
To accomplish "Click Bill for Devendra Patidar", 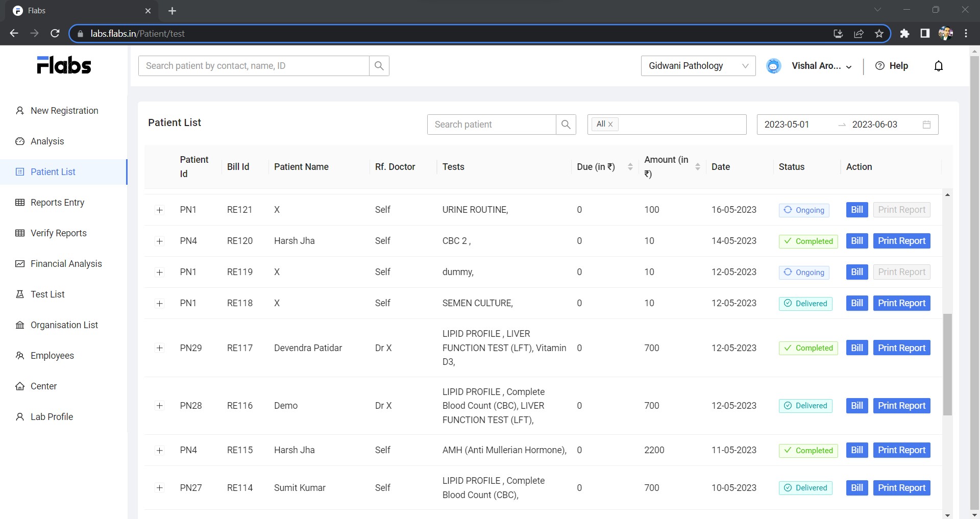I will tap(856, 348).
